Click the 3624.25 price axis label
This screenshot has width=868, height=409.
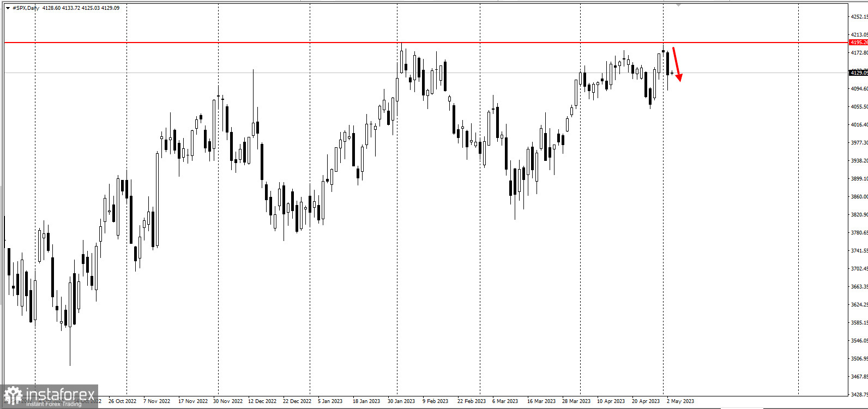pos(859,305)
